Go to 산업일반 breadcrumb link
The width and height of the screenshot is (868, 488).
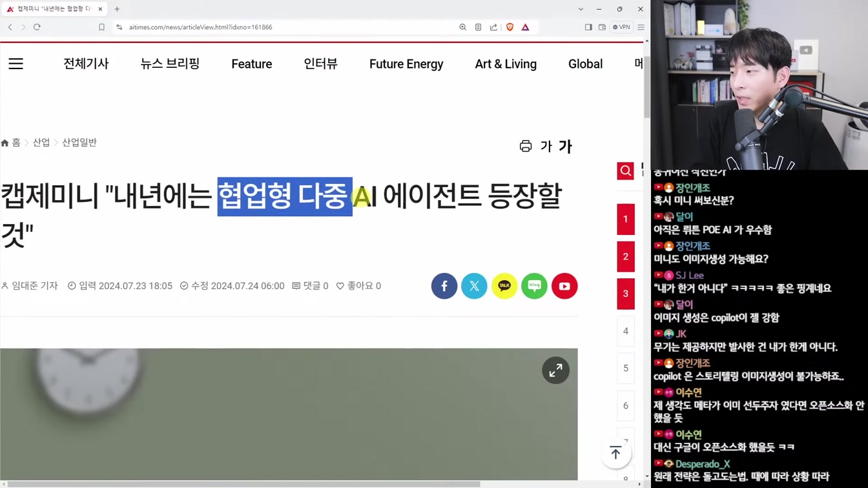click(79, 143)
